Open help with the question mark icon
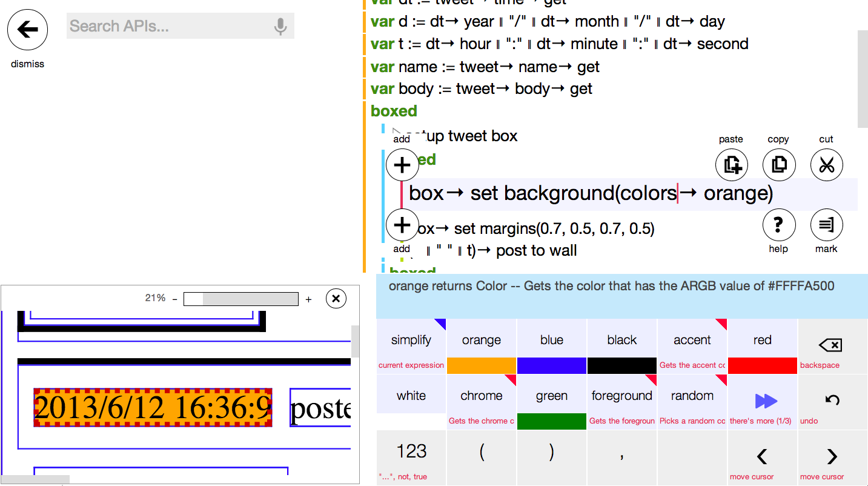The width and height of the screenshot is (868, 486). (x=778, y=225)
